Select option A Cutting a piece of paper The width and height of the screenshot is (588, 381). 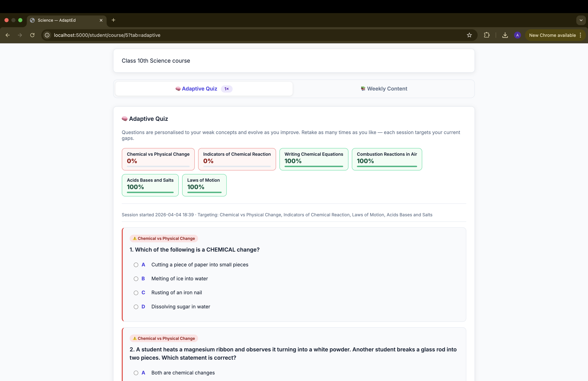tap(136, 265)
